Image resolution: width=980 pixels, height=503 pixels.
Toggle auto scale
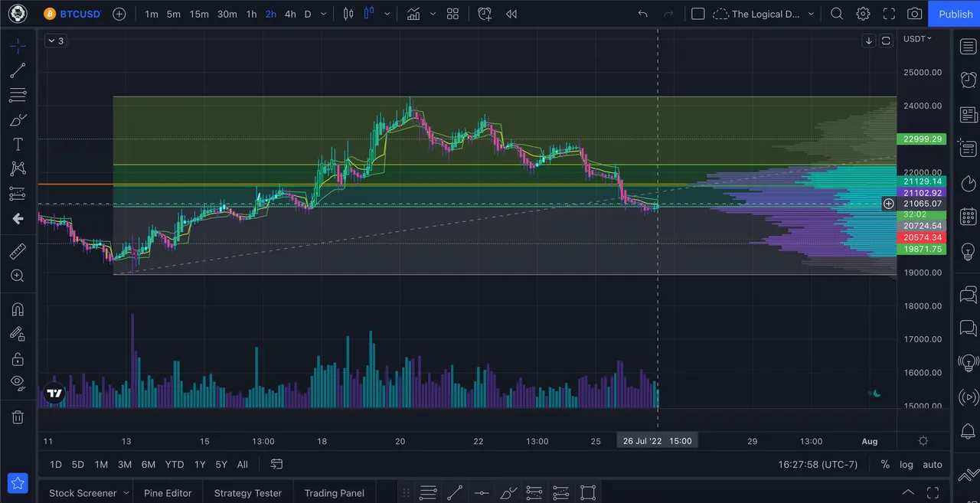[x=932, y=464]
